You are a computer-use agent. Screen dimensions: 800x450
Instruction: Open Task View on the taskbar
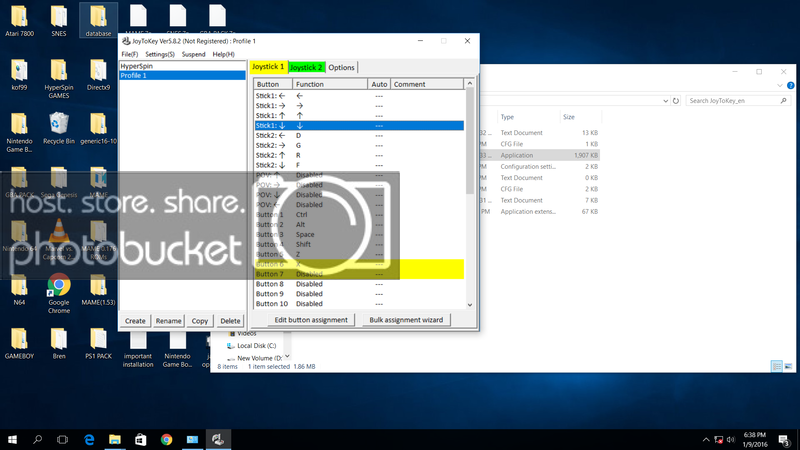pos(62,439)
